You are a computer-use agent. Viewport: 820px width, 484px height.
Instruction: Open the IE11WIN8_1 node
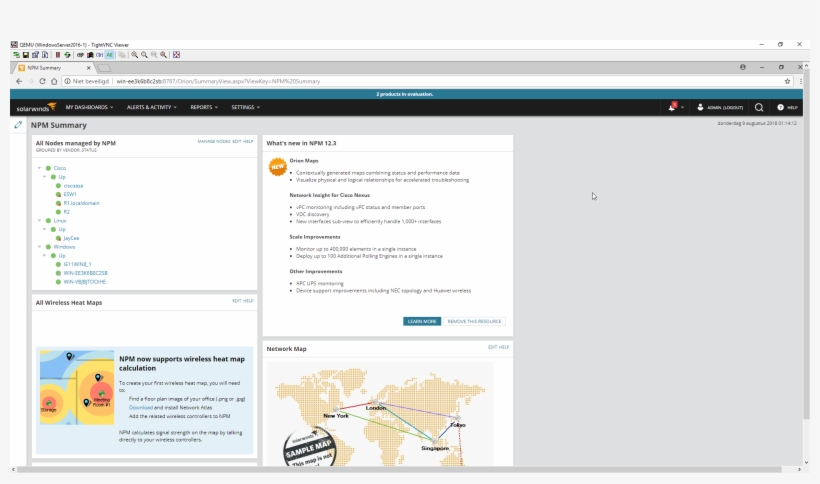(77, 264)
